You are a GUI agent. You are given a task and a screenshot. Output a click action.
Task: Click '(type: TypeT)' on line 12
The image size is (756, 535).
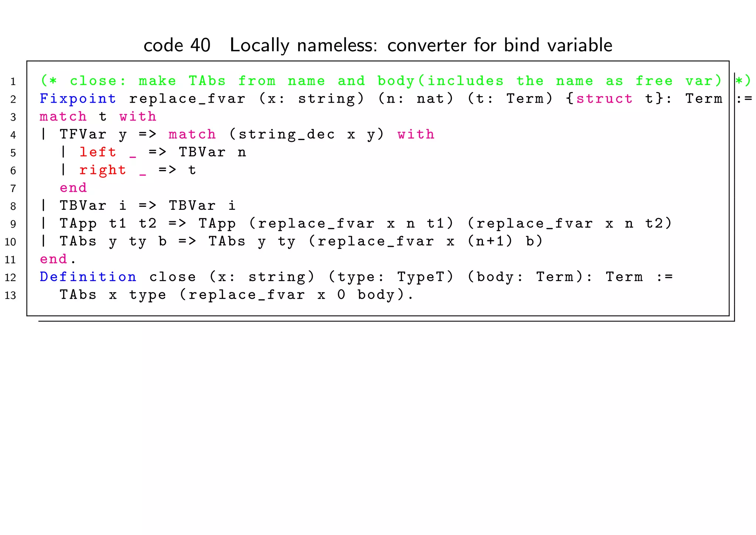pyautogui.click(x=391, y=277)
